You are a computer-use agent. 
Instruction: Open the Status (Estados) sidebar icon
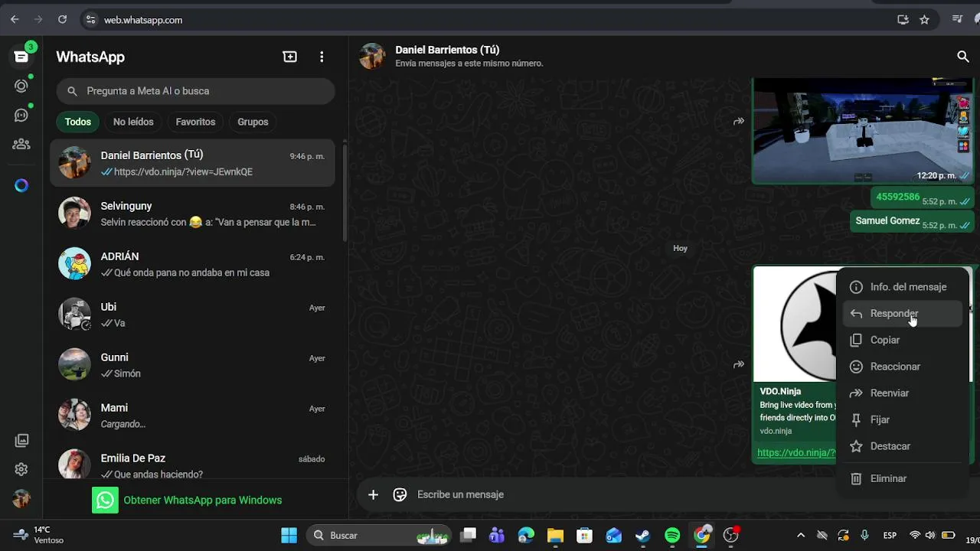click(21, 86)
